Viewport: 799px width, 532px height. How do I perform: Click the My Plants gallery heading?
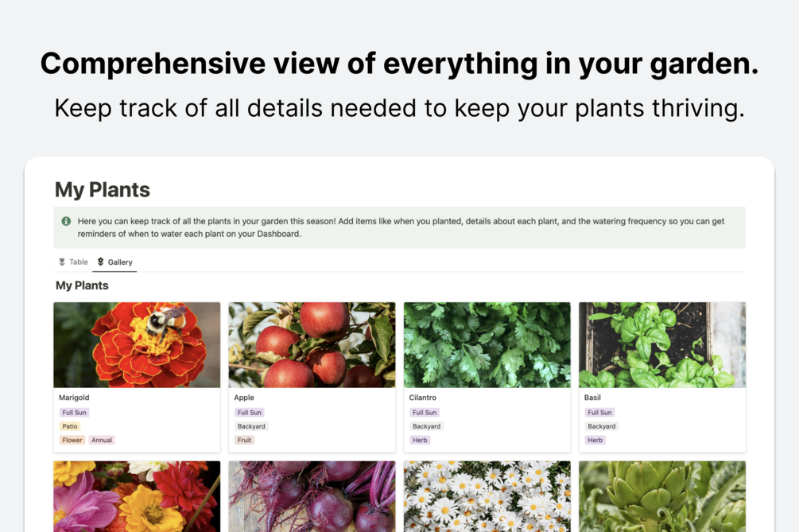pos(82,285)
